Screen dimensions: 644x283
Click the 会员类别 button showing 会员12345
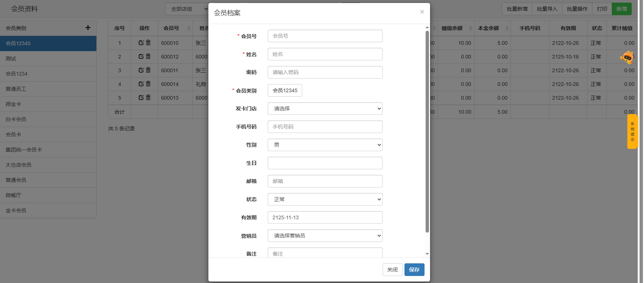click(285, 90)
